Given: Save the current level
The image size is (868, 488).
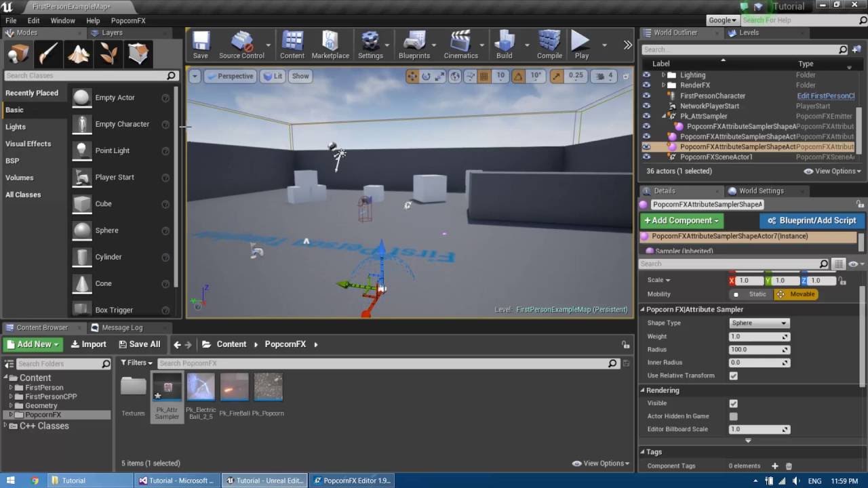Looking at the screenshot, I should pyautogui.click(x=201, y=45).
